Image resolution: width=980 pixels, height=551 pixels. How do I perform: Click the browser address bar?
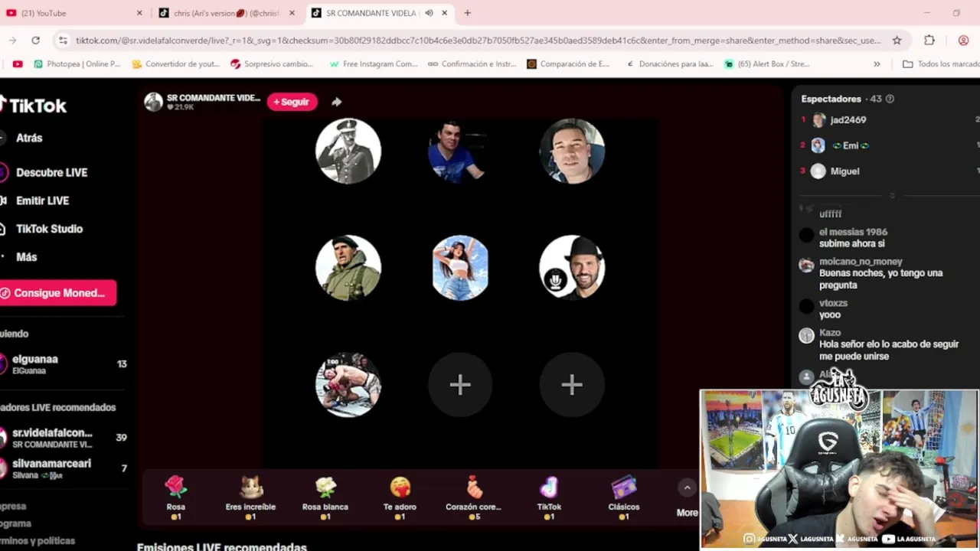point(478,40)
